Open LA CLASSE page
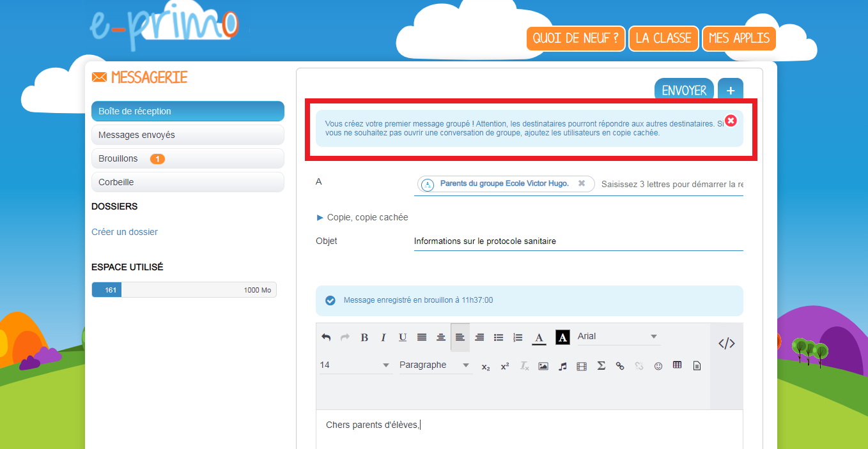Image resolution: width=868 pixels, height=449 pixels. point(663,38)
